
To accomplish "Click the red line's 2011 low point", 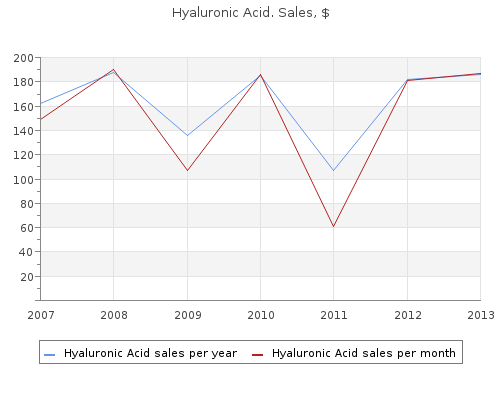I will pos(334,227).
